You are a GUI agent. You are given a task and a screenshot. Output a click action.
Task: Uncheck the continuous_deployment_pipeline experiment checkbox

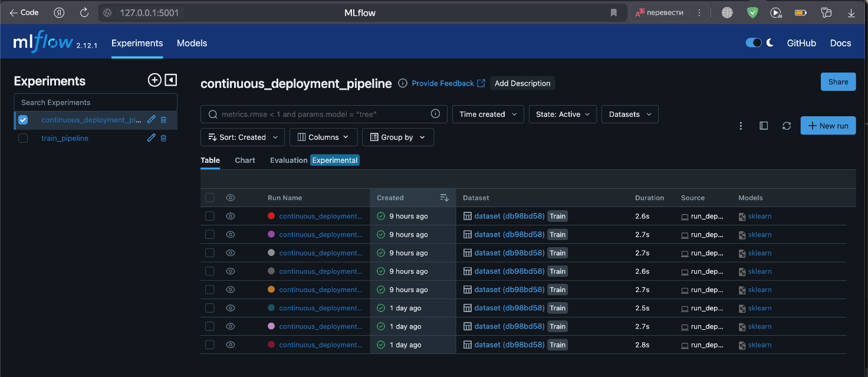pos(22,119)
